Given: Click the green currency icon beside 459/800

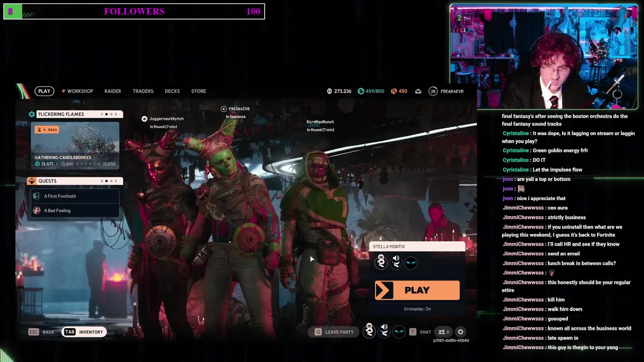Looking at the screenshot, I should 361,91.
